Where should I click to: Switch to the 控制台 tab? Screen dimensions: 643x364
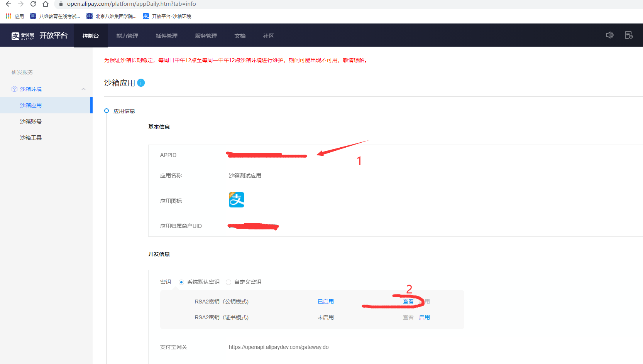(91, 36)
